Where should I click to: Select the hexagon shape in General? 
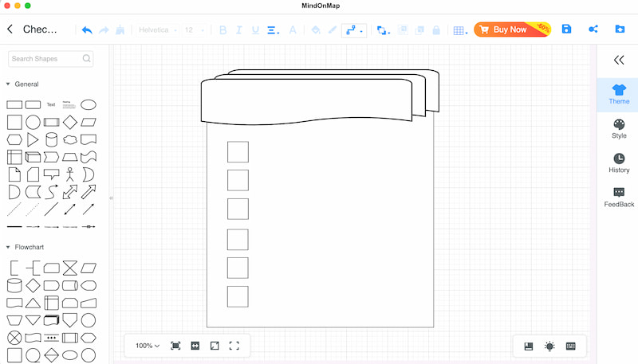click(14, 139)
